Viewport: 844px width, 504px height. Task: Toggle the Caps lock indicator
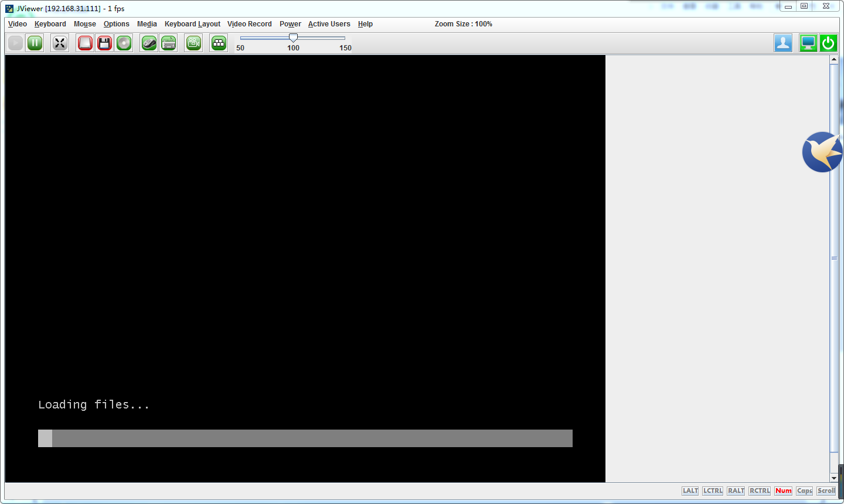(x=804, y=491)
